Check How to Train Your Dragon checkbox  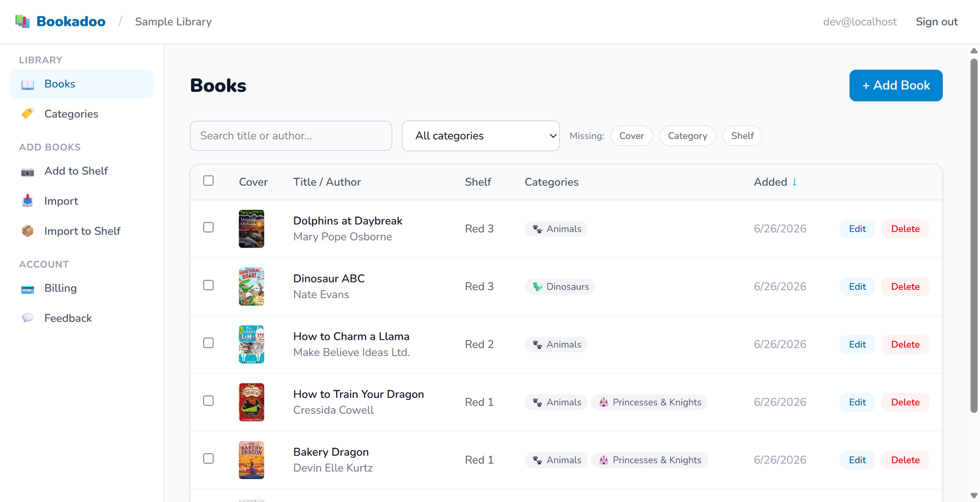click(209, 401)
